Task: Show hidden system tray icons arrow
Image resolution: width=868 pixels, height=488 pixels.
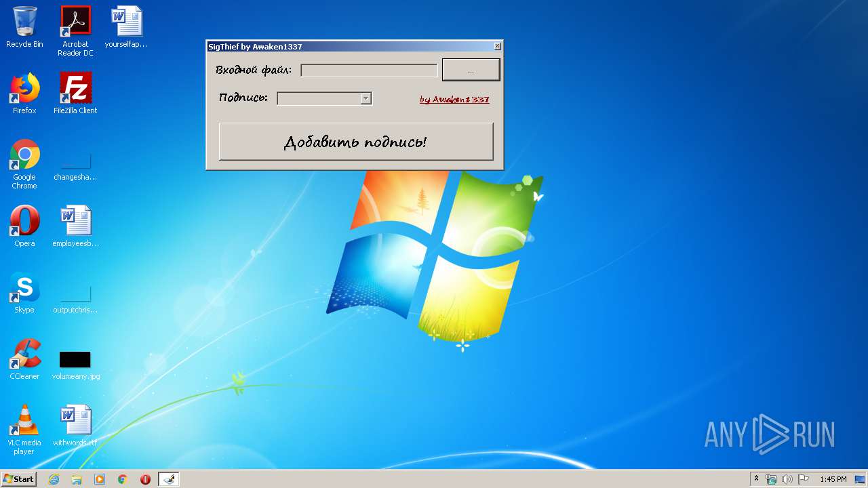Action: point(757,479)
